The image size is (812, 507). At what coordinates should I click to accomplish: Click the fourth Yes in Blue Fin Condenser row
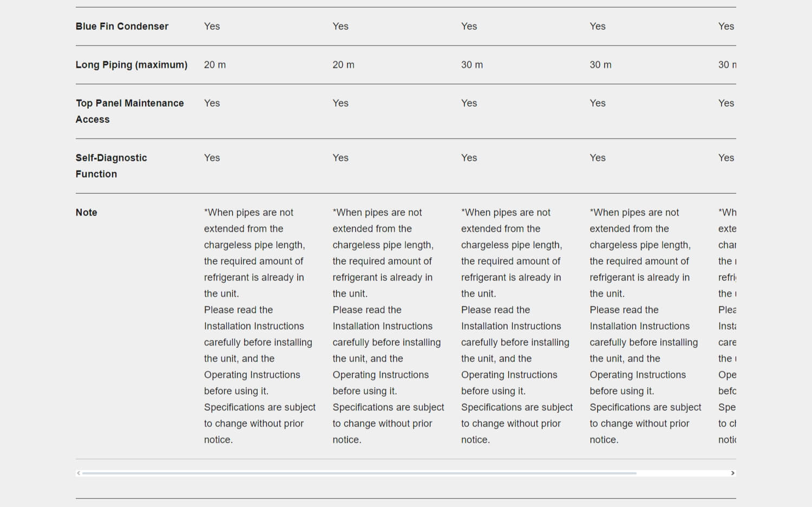tap(598, 27)
